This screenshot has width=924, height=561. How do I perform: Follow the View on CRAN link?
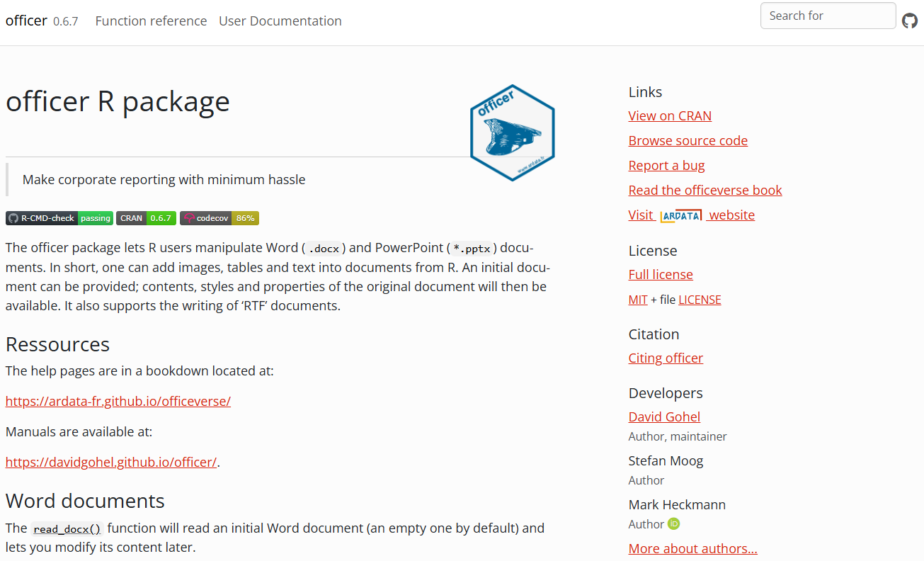[x=670, y=116]
